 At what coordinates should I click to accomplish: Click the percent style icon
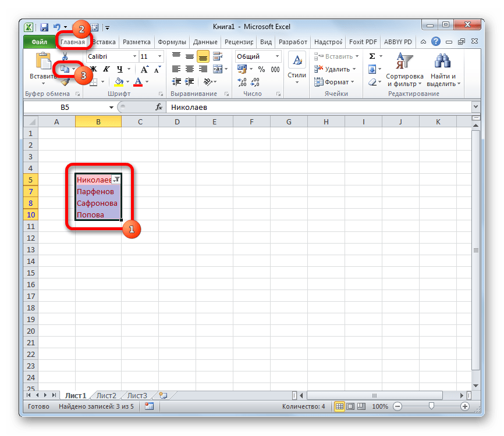point(261,69)
